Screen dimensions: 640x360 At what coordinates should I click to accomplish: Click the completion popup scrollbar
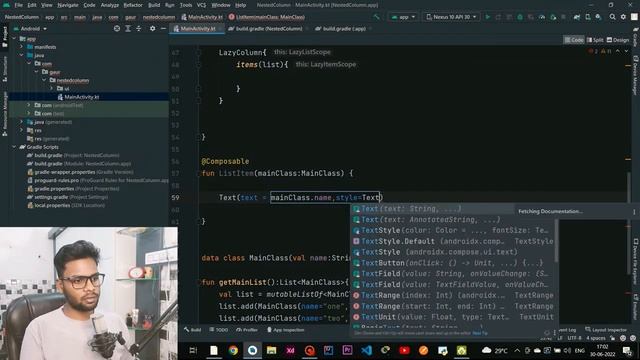point(556,241)
